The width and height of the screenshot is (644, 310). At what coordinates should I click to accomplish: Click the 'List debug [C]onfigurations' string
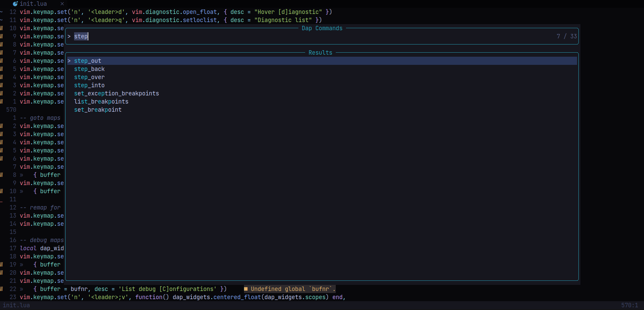click(168, 289)
